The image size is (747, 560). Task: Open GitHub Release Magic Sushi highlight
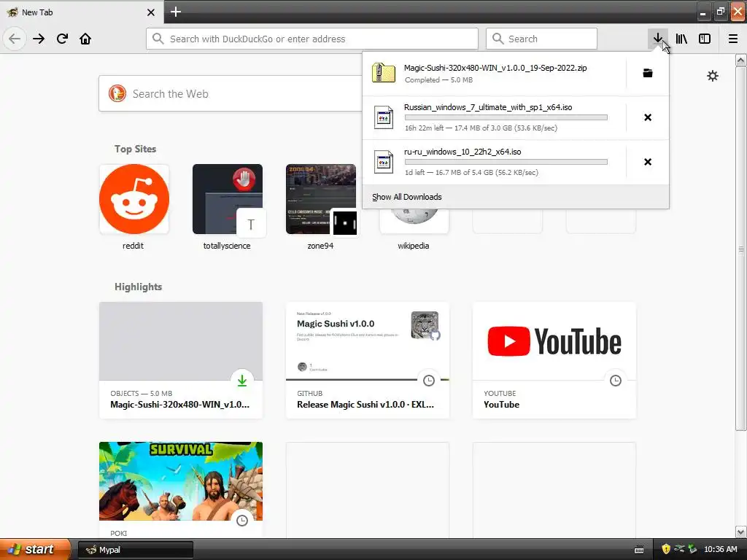pos(368,360)
